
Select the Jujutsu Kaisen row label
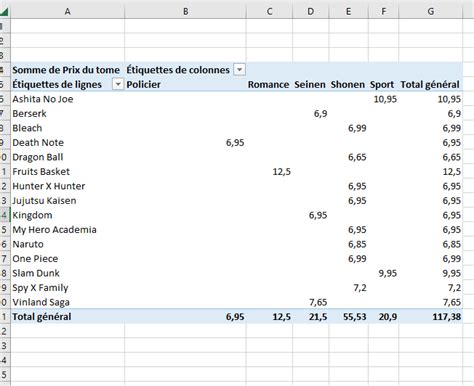[x=44, y=201]
